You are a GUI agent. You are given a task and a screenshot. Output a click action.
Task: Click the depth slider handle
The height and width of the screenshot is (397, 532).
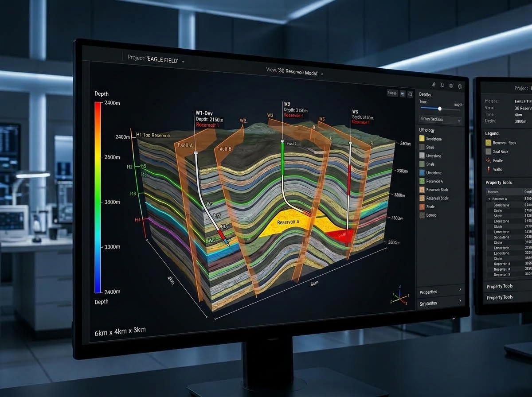coord(440,108)
